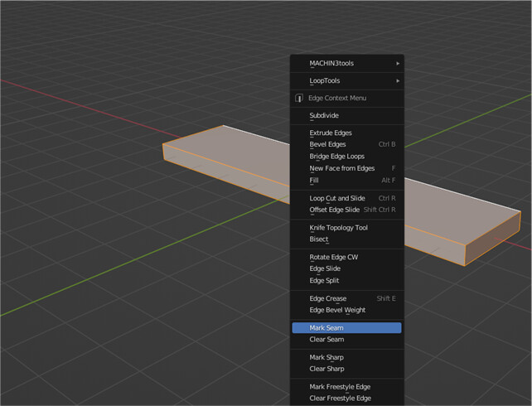Activate the Knife Topology Tool
Viewport: 532px width, 406px height.
346,228
